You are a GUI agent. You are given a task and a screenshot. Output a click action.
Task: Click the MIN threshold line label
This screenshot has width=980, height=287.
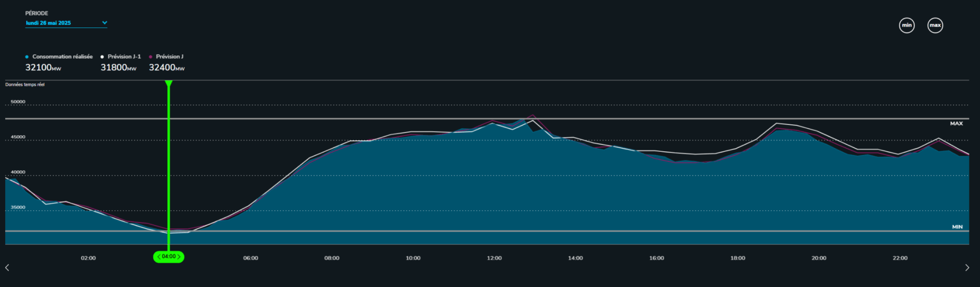click(956, 226)
